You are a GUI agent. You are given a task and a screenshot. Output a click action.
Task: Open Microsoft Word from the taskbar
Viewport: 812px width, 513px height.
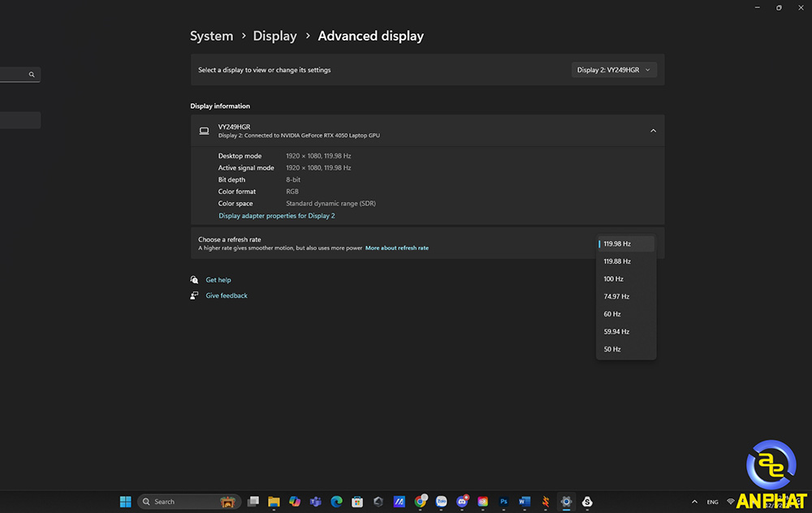click(525, 502)
